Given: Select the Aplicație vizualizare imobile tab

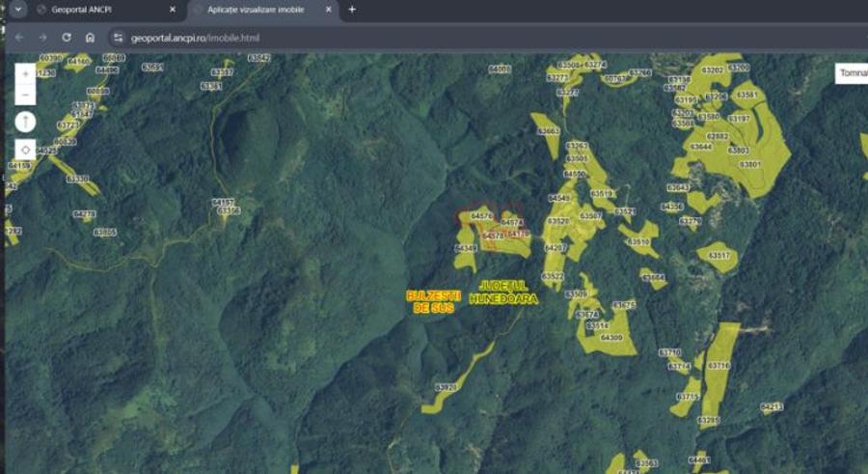Looking at the screenshot, I should [253, 10].
